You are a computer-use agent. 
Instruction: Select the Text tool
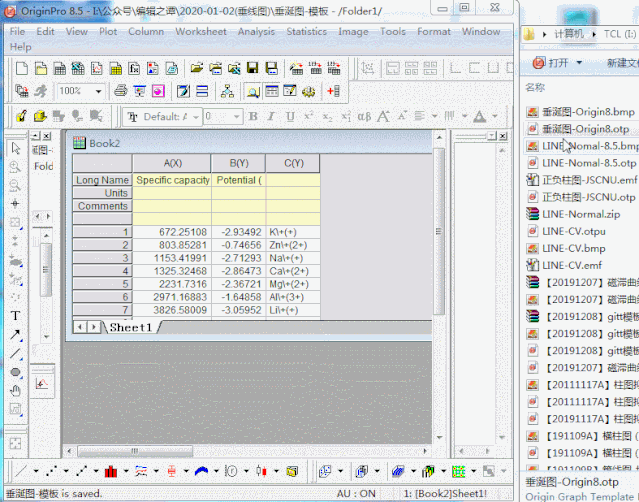16,316
